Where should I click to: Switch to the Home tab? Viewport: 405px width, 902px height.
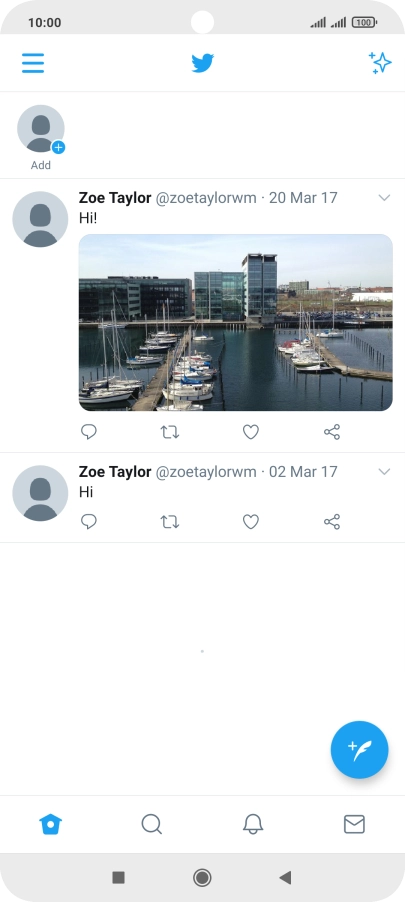point(51,824)
